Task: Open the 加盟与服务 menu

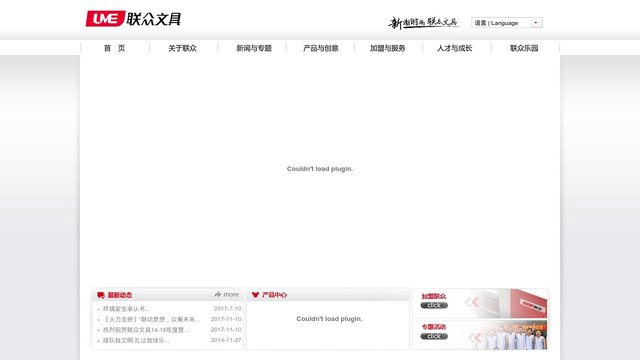Action: click(387, 48)
